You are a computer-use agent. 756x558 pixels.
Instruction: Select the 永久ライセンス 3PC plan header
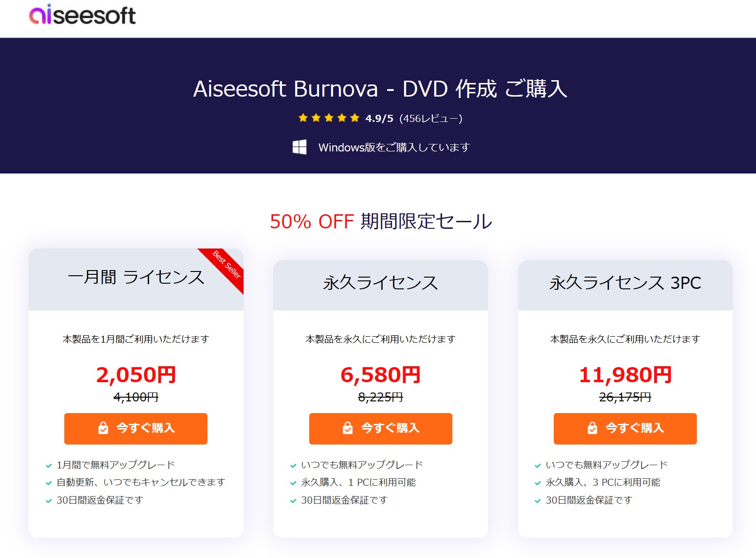625,283
